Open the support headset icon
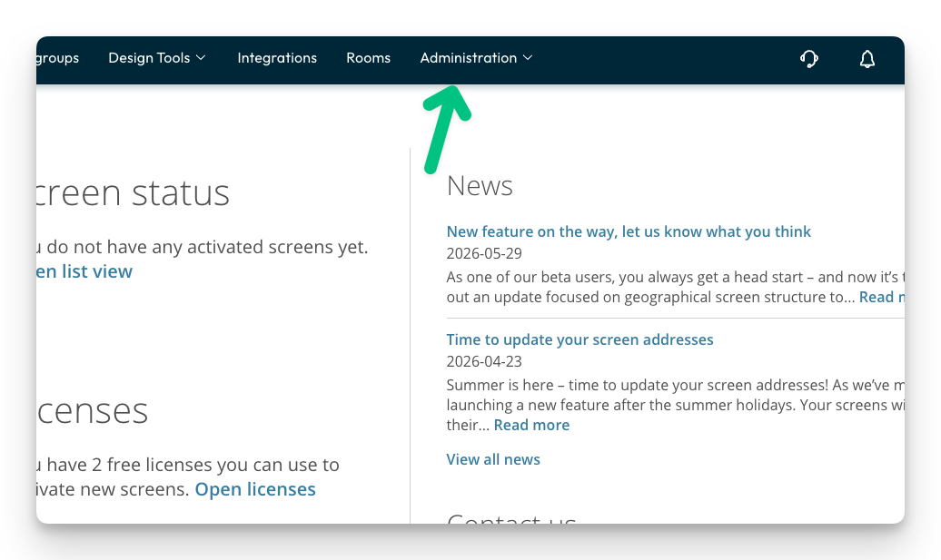This screenshot has height=560, width=941. (809, 59)
